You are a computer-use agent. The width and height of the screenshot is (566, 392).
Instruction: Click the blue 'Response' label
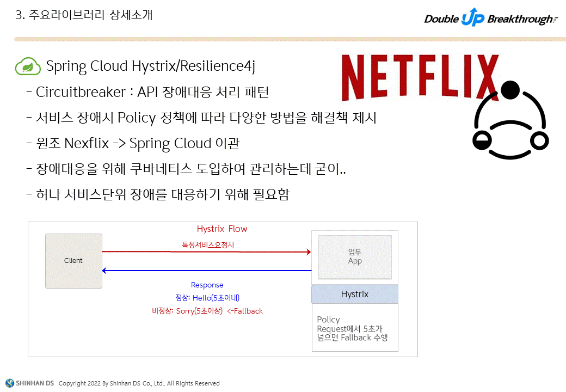click(x=207, y=285)
